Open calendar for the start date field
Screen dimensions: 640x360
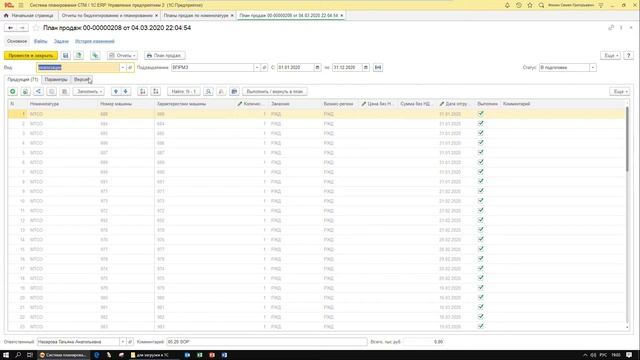pyautogui.click(x=317, y=67)
